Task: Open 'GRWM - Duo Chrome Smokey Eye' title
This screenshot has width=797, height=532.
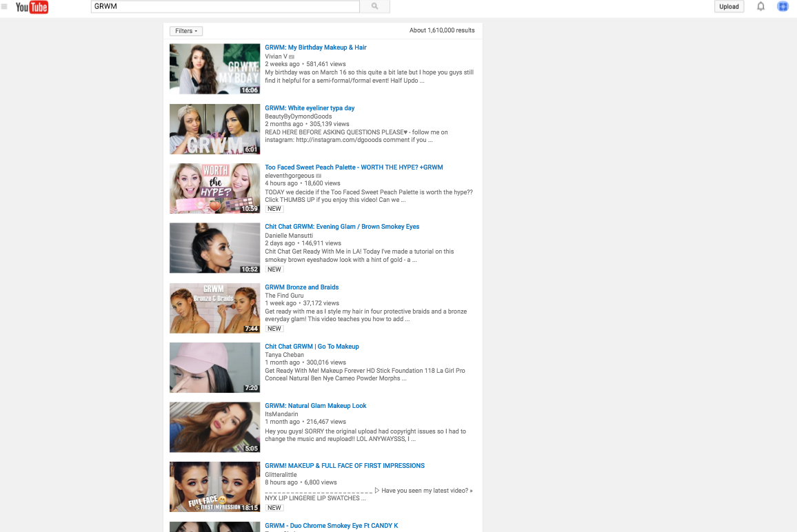Action: point(332,525)
